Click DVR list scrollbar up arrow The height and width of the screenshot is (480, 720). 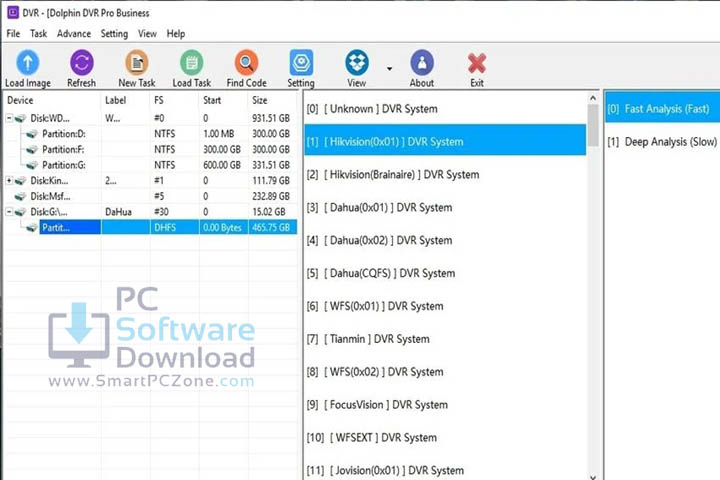pyautogui.click(x=593, y=98)
